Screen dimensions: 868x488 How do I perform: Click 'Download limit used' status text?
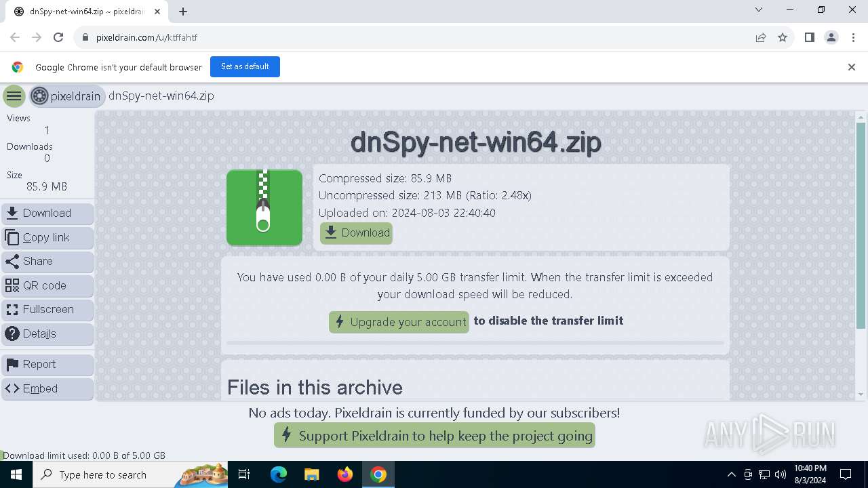(x=84, y=455)
